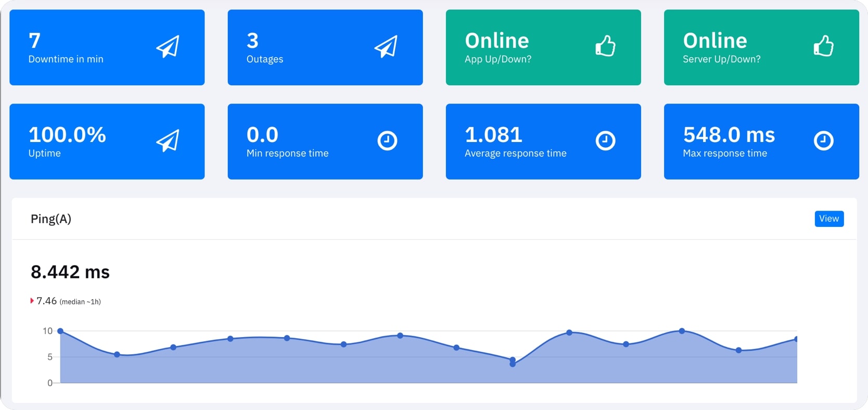Click thumbs-up icon on Server Up/Down card
This screenshot has height=410, width=868.
tap(823, 46)
